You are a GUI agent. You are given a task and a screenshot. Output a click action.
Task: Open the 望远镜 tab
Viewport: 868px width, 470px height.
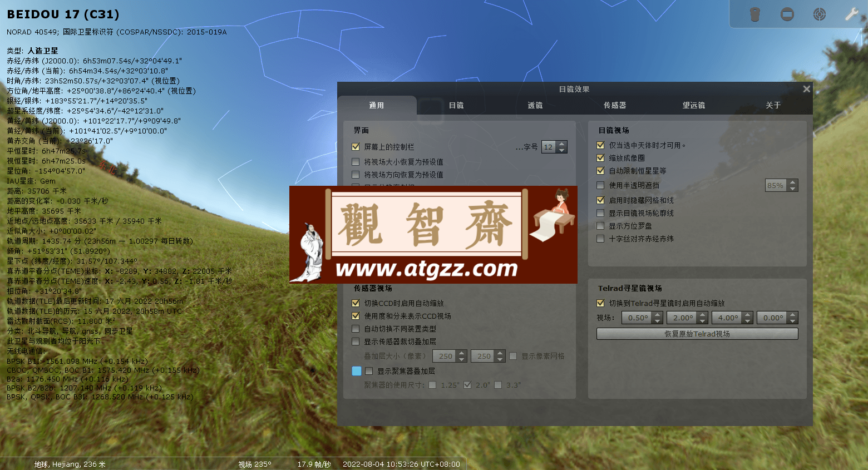(694, 105)
